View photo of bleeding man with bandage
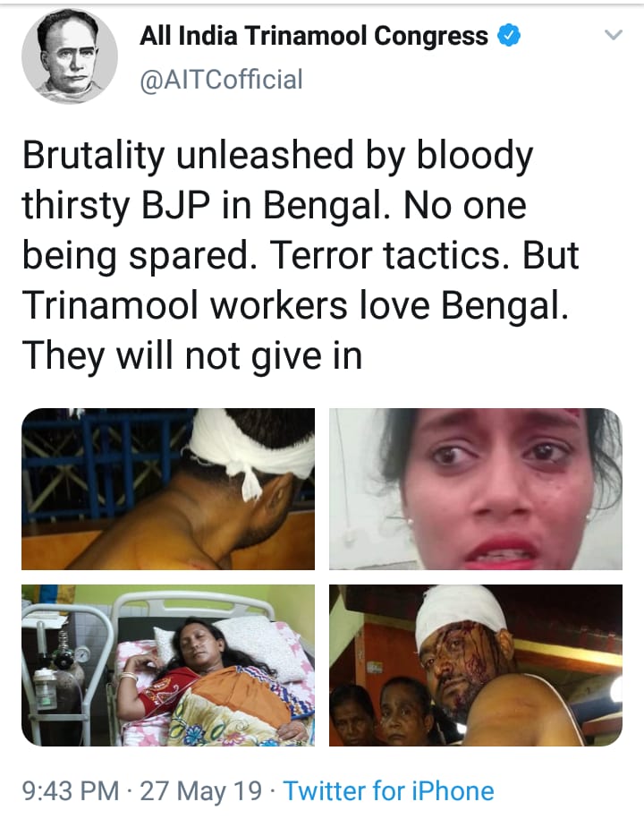This screenshot has width=644, height=819. [x=476, y=665]
